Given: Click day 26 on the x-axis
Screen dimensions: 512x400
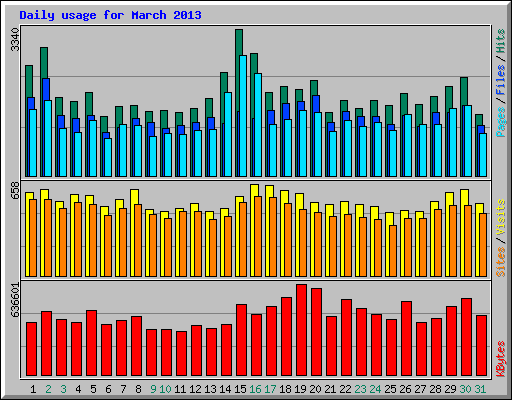Looking at the screenshot, I should click(x=405, y=389).
